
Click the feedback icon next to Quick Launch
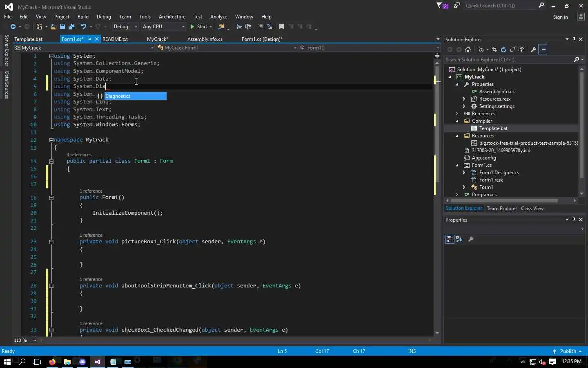coord(457,6)
